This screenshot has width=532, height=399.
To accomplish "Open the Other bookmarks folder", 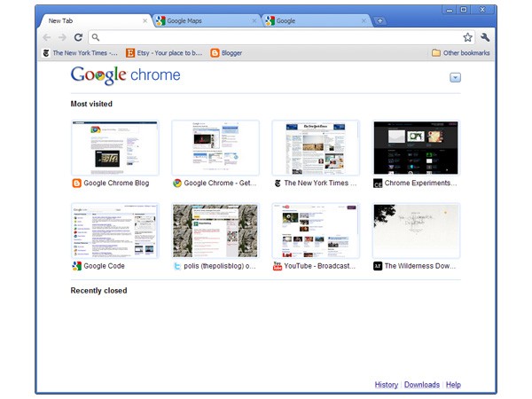I will pos(460,53).
